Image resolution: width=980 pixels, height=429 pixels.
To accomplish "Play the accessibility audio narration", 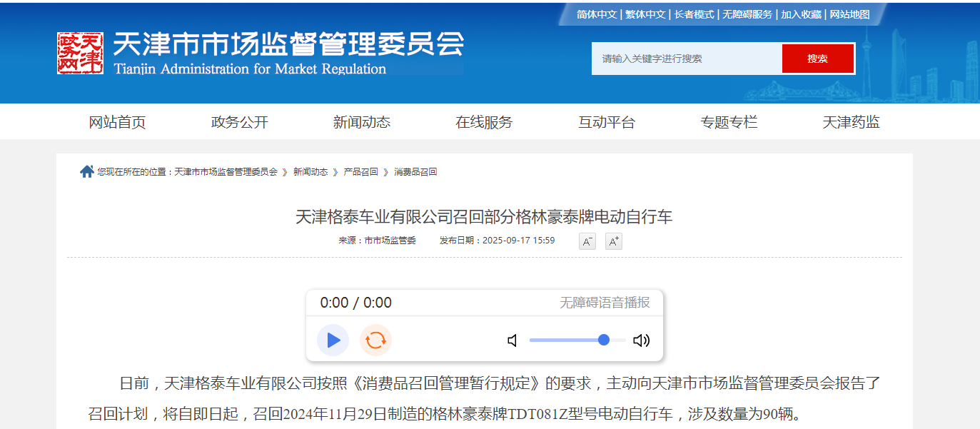I will coord(333,340).
